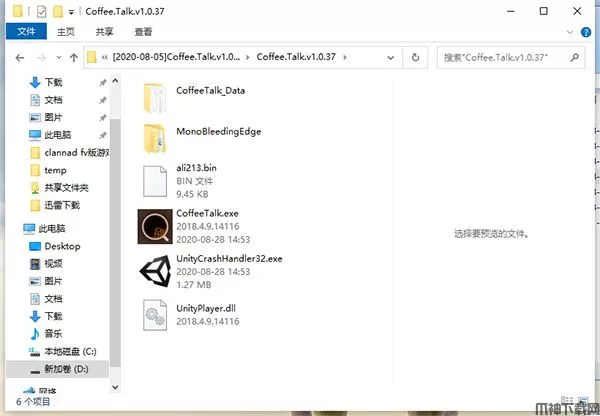Viewport: 600px width, 416px height.
Task: Open the 文件 File ribbon tab
Action: click(26, 31)
